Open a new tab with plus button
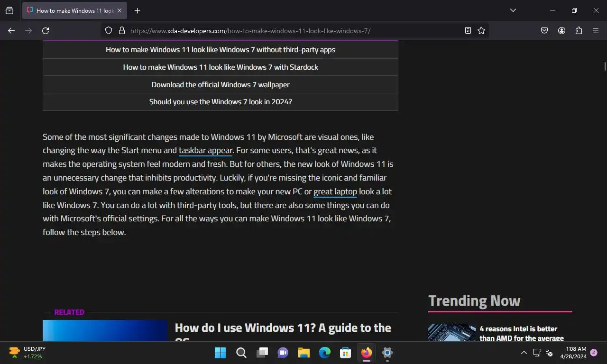607x364 pixels. tap(137, 10)
